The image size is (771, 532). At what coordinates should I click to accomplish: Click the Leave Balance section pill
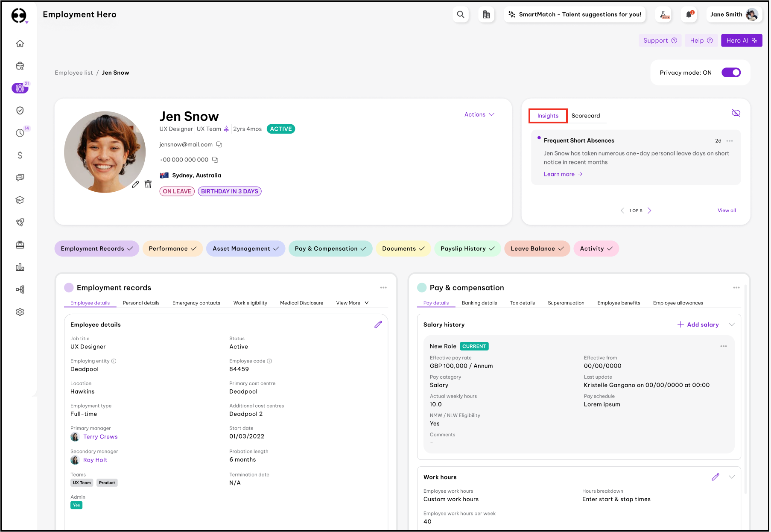point(537,248)
